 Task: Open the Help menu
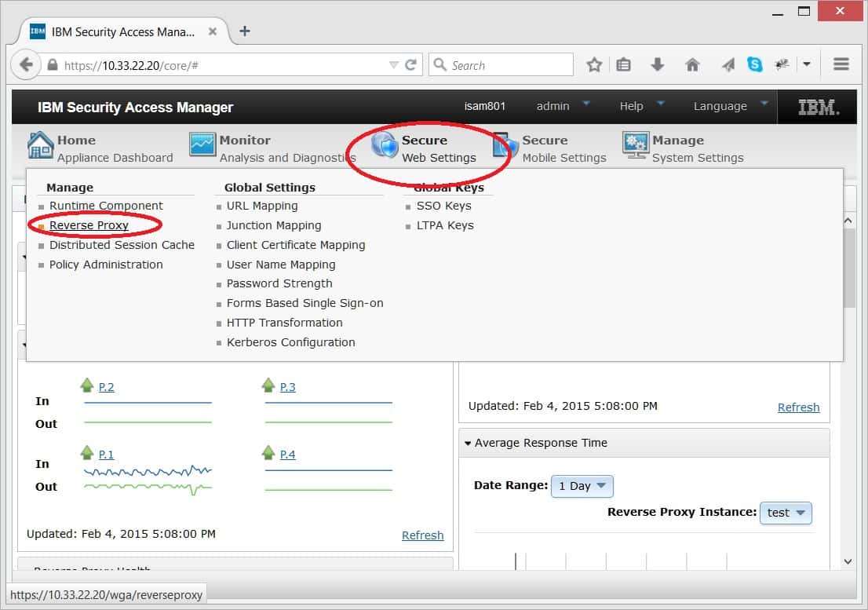637,106
